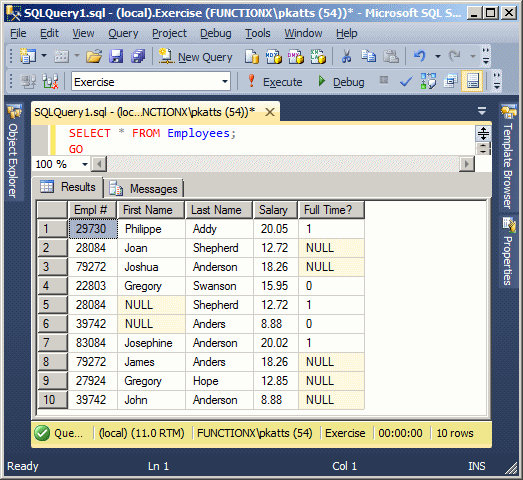Viewport: 523px width, 480px height.
Task: Close the SQLQuery1.sql tab with X
Action: [270, 112]
